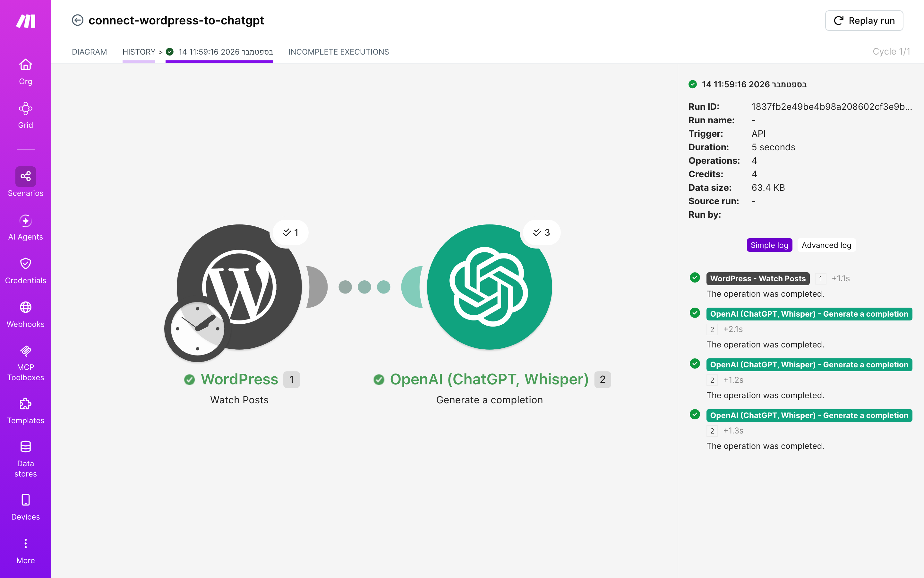
Task: Open the Grid view
Action: tap(26, 116)
